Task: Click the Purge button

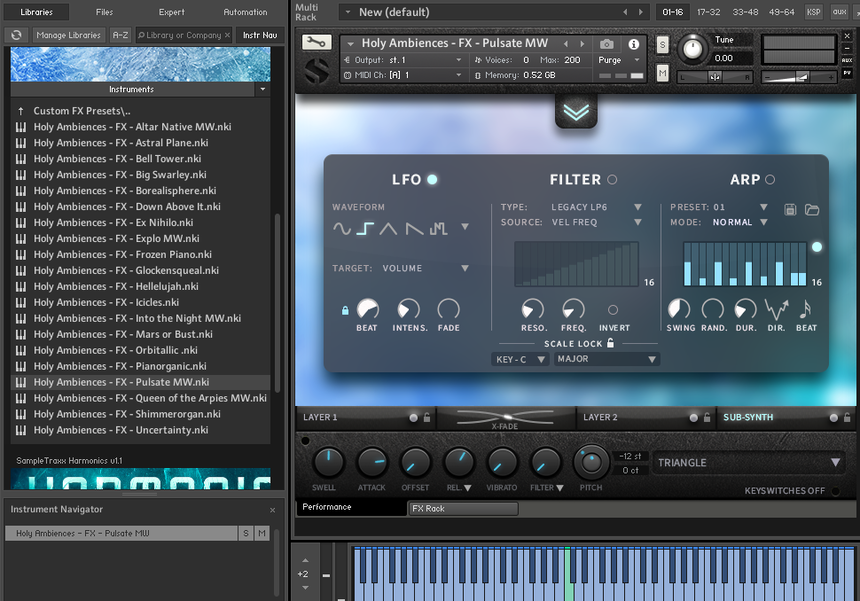Action: click(x=610, y=60)
